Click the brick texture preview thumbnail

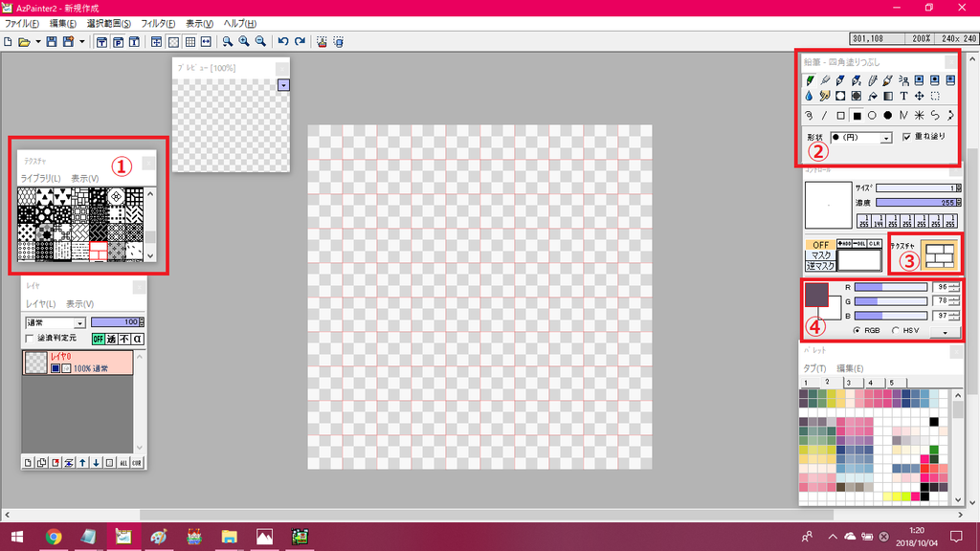[x=940, y=254]
